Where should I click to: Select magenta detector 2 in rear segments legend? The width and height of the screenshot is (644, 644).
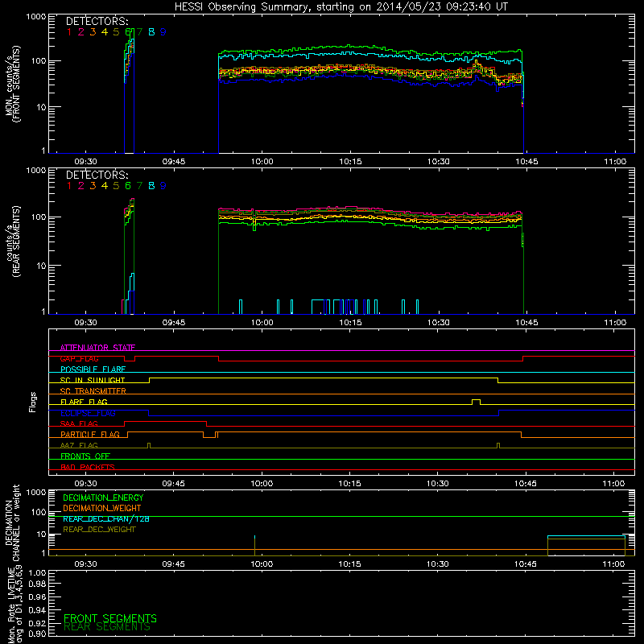[81, 186]
